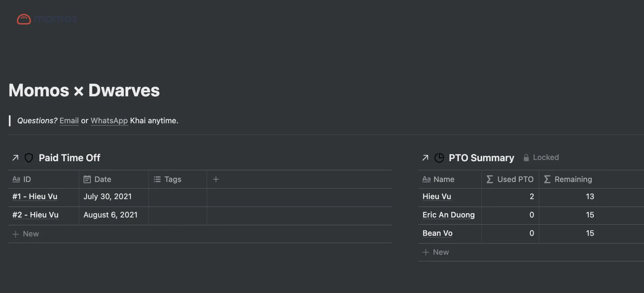Follow the Email link
Screen dimensions: 644x293
tap(69, 121)
